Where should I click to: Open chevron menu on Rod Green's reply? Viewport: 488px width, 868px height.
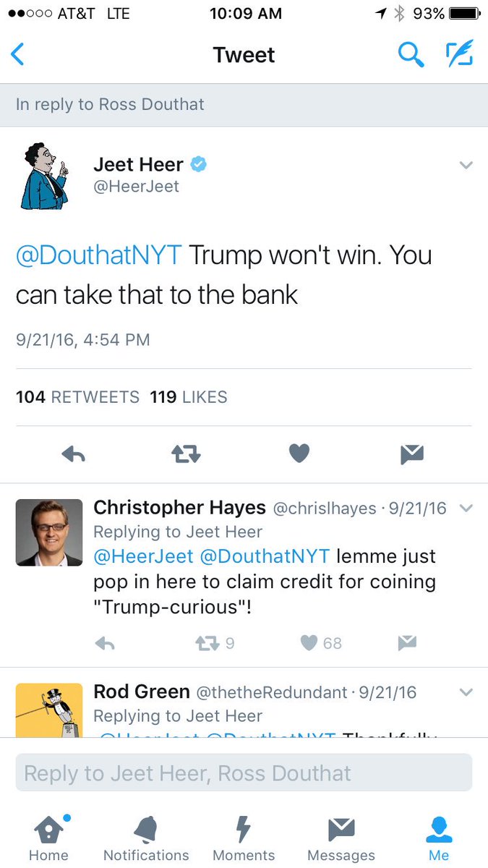point(466,692)
